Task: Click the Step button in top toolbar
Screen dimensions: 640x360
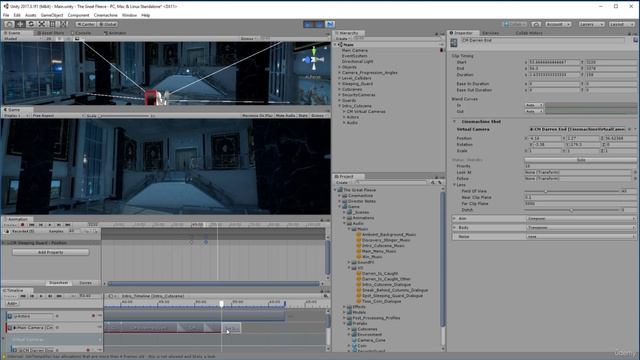Action: (x=330, y=24)
